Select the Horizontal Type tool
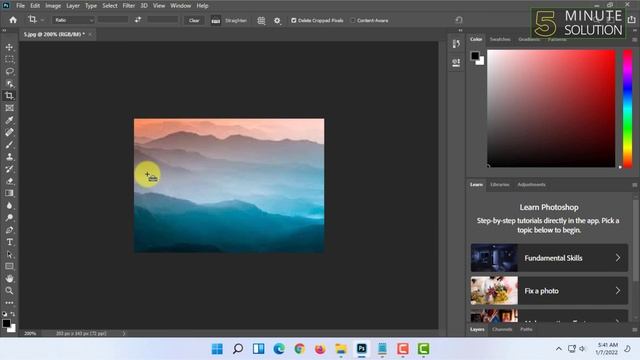 pos(9,242)
